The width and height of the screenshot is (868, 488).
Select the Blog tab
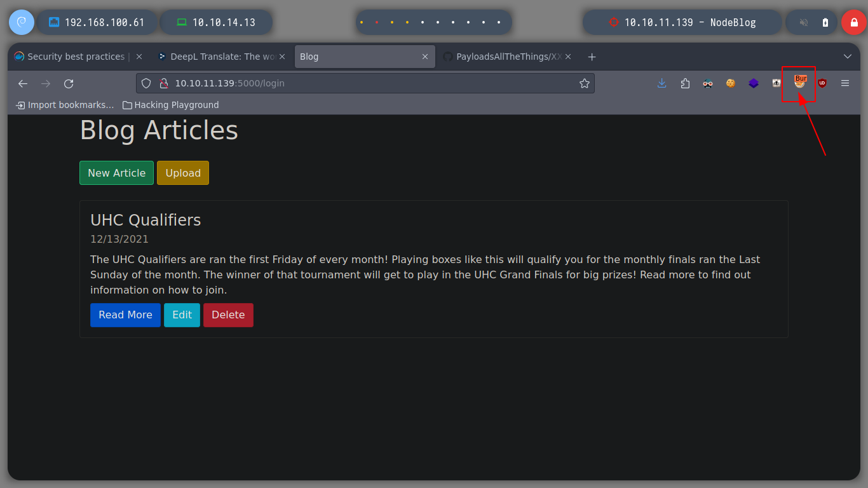pyautogui.click(x=365, y=57)
